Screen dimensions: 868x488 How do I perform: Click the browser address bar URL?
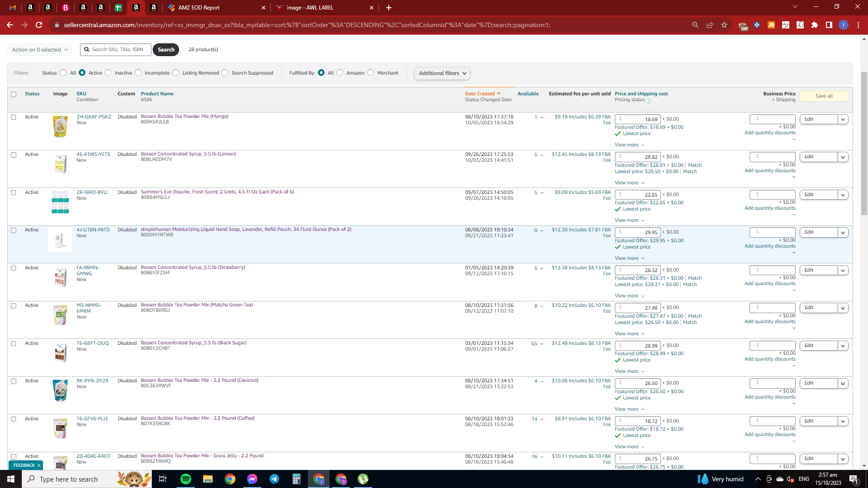coord(307,25)
